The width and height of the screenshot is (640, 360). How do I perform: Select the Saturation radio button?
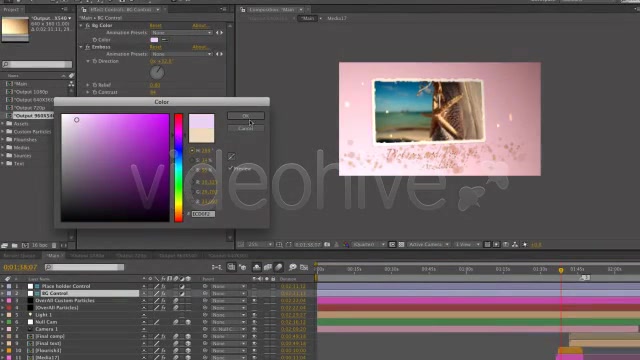(192, 160)
